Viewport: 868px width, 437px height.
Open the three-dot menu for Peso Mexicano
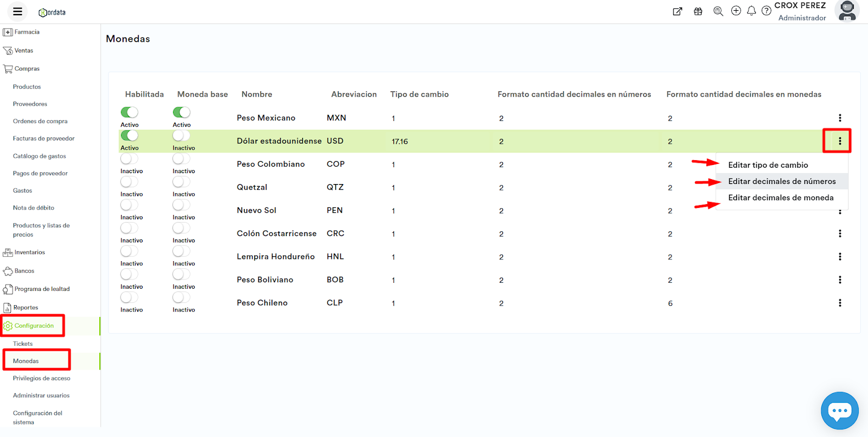click(840, 118)
